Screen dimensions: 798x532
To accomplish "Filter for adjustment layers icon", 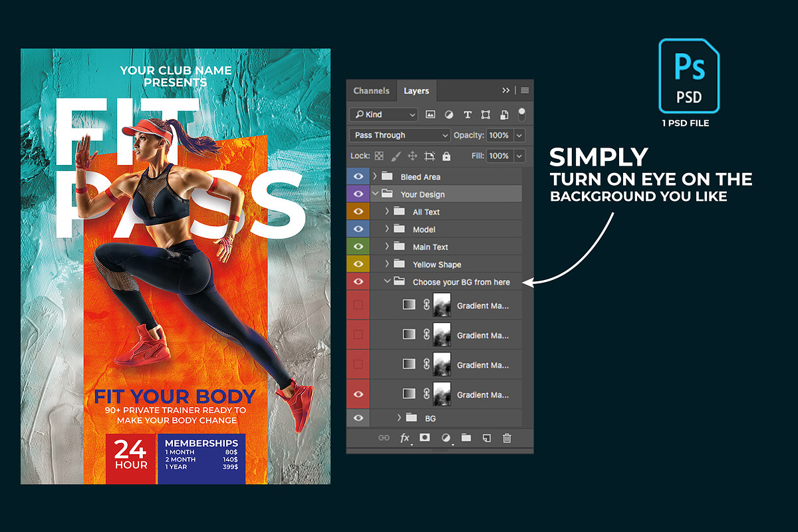I will tap(449, 114).
